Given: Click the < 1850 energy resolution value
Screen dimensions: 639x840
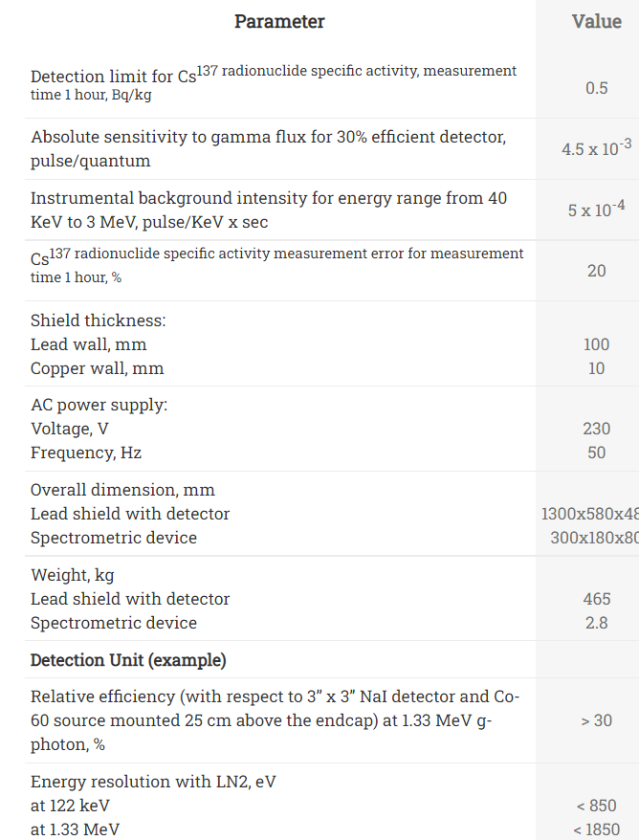Looking at the screenshot, I should 595,829.
